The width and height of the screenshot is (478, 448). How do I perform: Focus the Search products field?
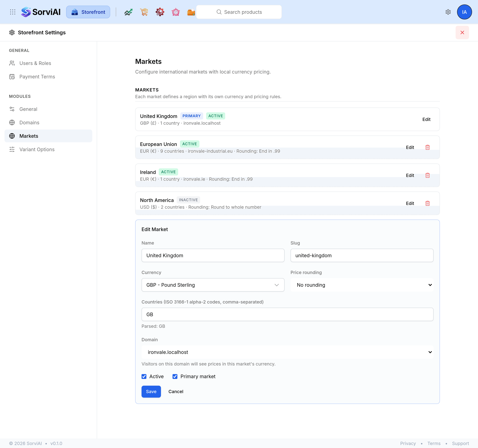coord(239,12)
